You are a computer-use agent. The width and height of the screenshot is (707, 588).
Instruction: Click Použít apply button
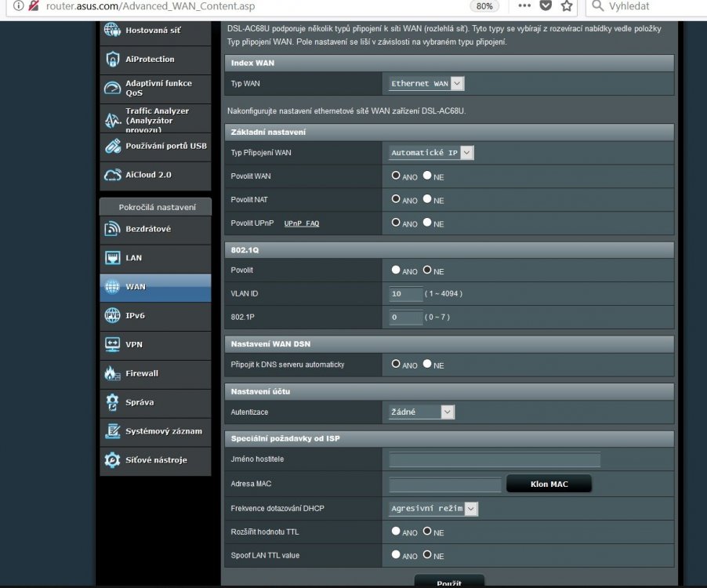(x=449, y=582)
